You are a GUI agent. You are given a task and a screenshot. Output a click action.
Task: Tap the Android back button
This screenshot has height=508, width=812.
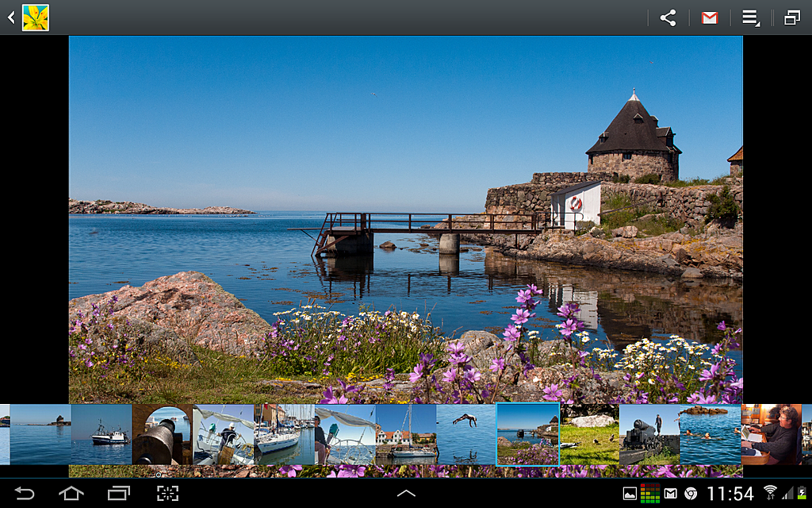[24, 493]
